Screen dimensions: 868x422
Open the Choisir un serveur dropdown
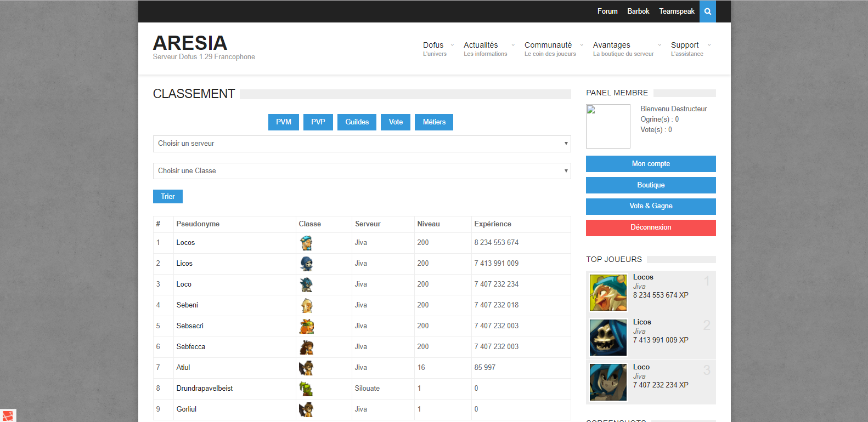[x=362, y=144]
